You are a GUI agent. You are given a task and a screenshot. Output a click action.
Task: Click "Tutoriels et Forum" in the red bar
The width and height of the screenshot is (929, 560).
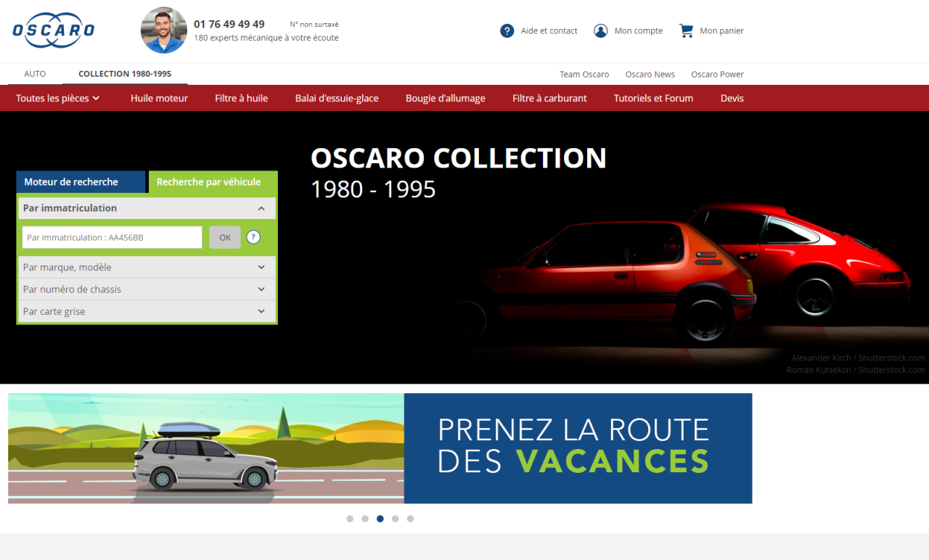pos(653,98)
